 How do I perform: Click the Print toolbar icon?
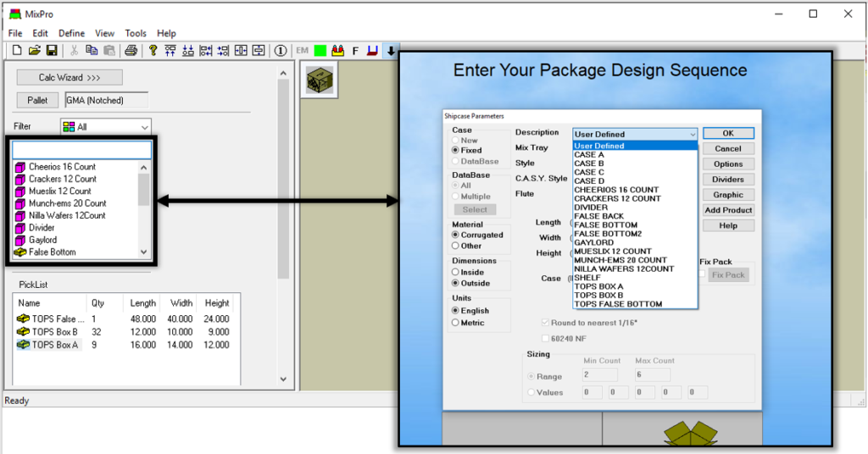131,51
